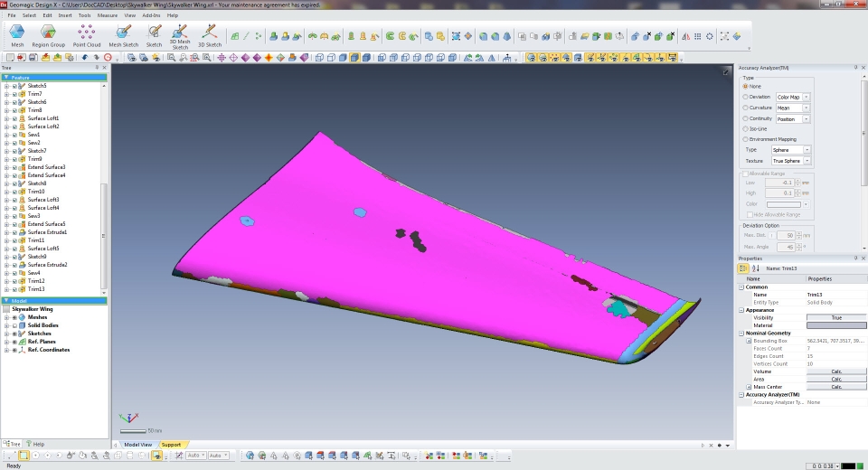Click the Area Calc. button
The width and height of the screenshot is (868, 470).
835,380
